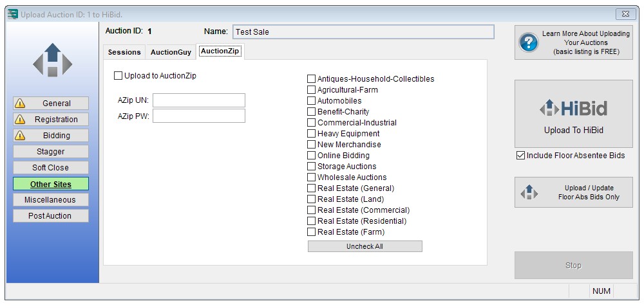644x308 pixels.
Task: Click the blue question mark help icon
Action: pyautogui.click(x=529, y=42)
